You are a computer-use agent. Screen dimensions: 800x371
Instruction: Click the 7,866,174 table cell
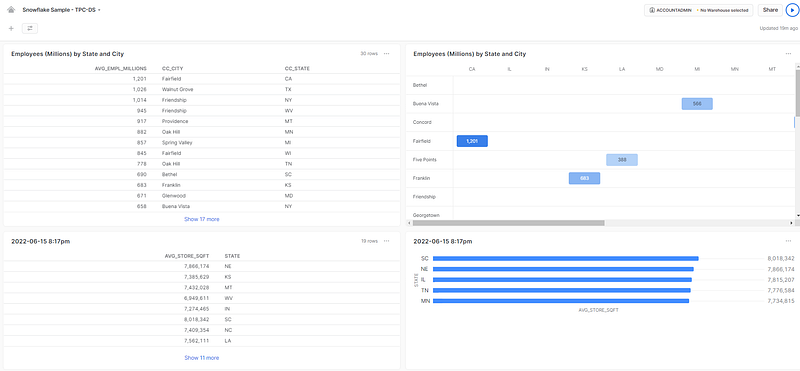[x=195, y=266]
